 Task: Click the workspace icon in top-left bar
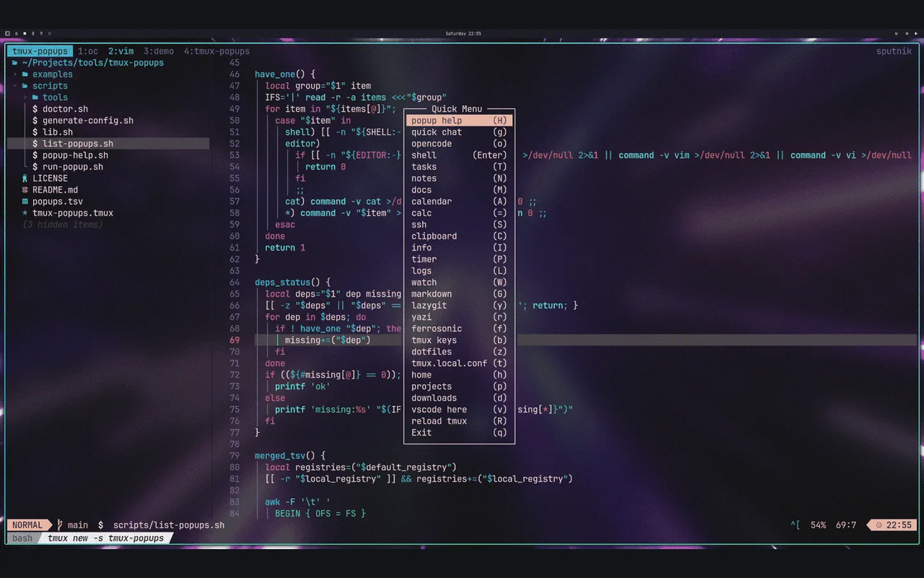pyautogui.click(x=7, y=33)
